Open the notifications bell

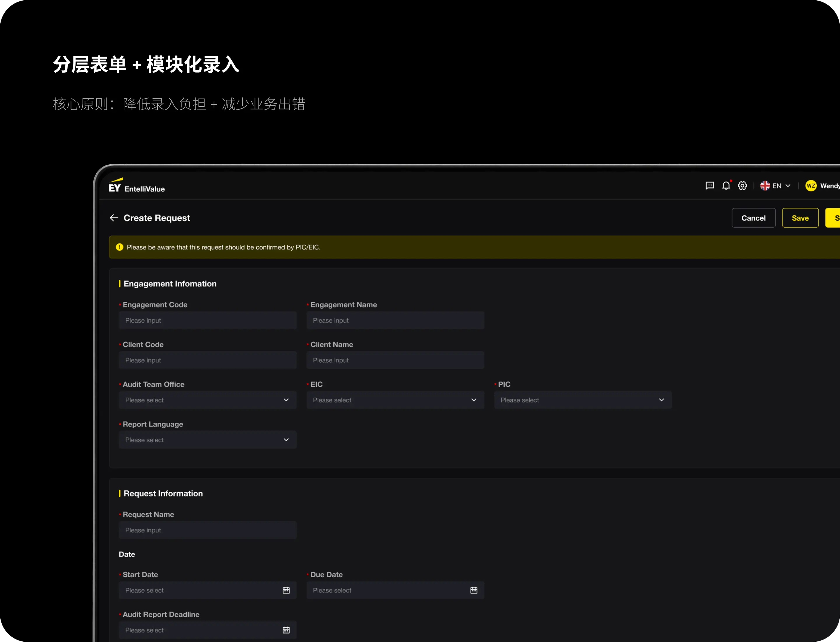(x=726, y=186)
